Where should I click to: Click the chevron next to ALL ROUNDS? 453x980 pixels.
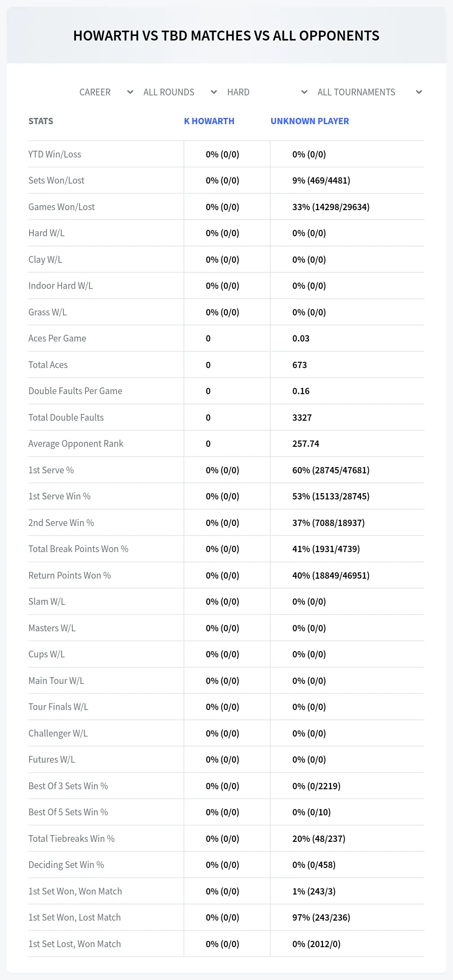(214, 92)
